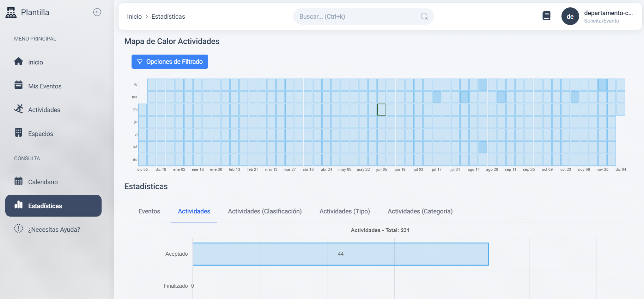Select Estadísticas in the sidebar menu
The image size is (644, 299).
pyautogui.click(x=53, y=206)
